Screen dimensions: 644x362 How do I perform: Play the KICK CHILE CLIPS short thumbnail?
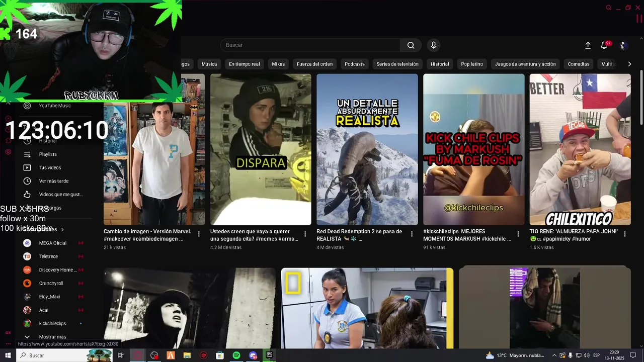coord(473,149)
